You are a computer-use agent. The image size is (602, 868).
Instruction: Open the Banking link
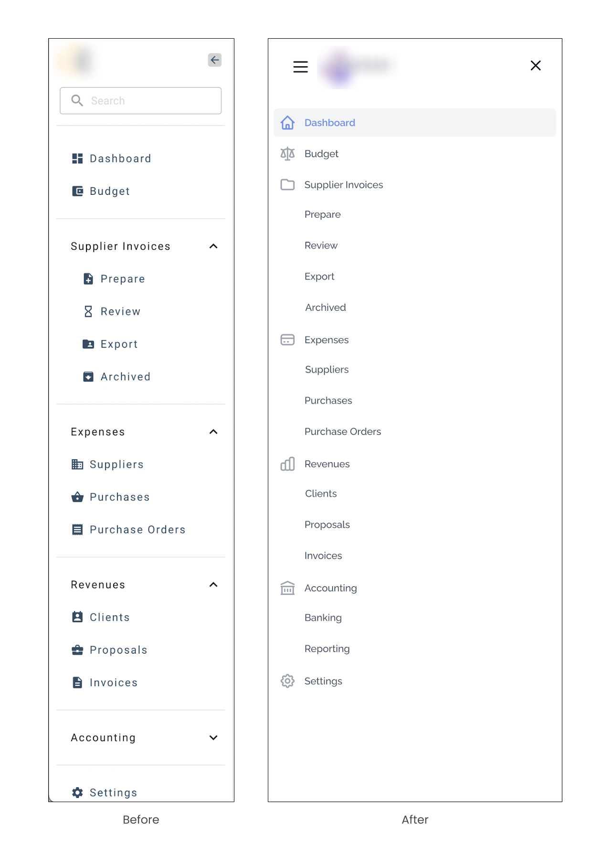coord(323,618)
